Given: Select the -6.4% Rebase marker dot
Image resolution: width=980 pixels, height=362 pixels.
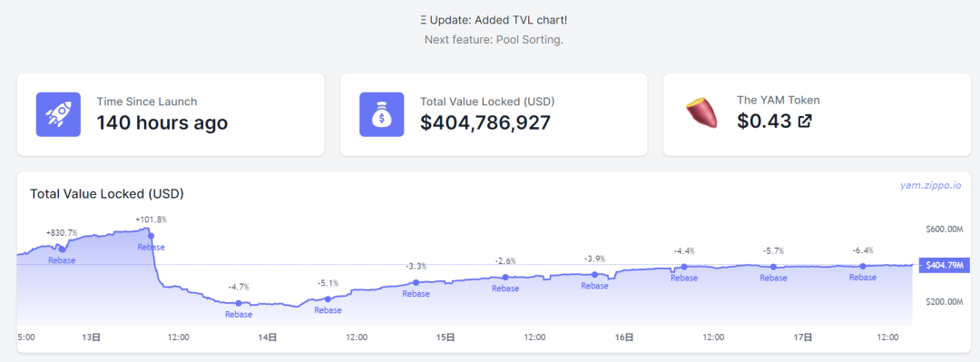Looking at the screenshot, I should (863, 267).
